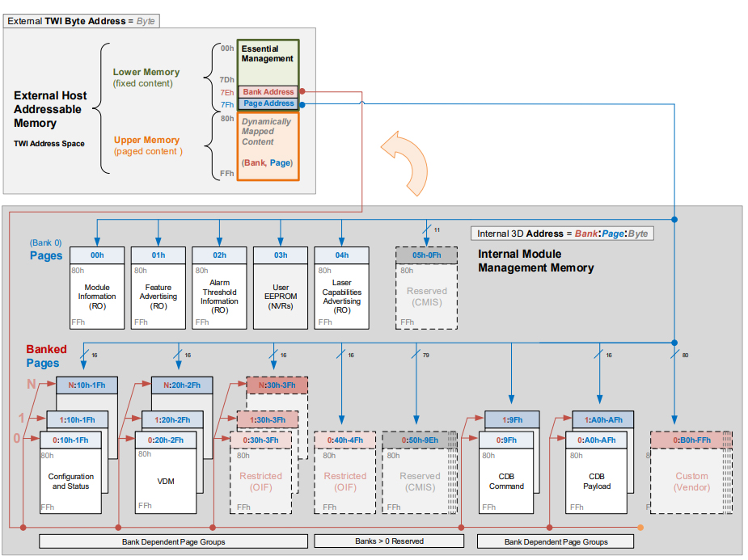Click the External TWI Byte Address label
The width and height of the screenshot is (748, 560).
[81, 21]
